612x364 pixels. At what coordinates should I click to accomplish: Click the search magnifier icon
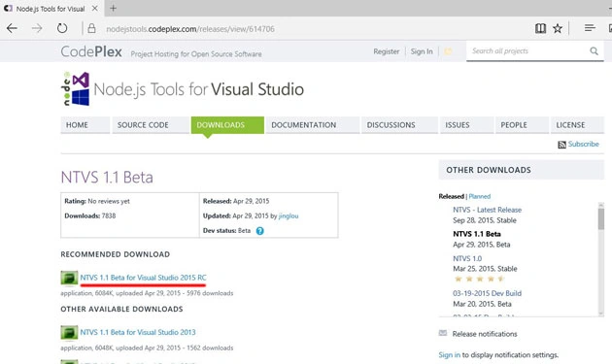(595, 51)
